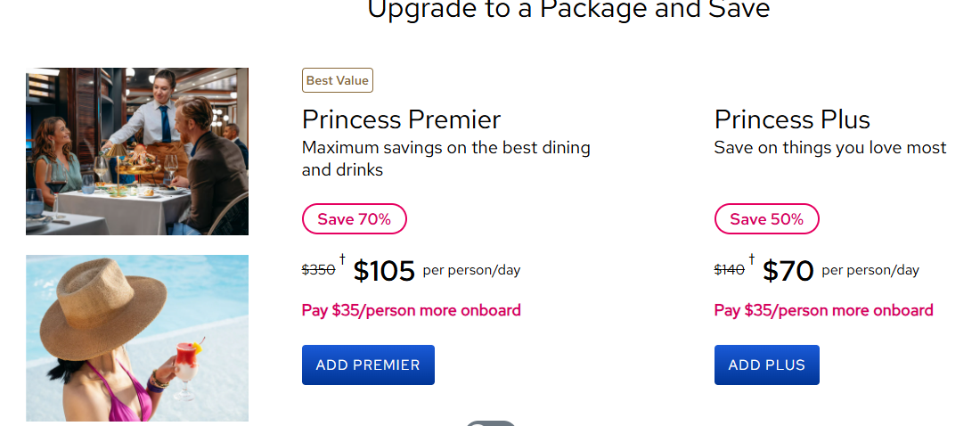The width and height of the screenshot is (980, 426).
Task: Click the Upgrade to a Package heading
Action: click(568, 10)
